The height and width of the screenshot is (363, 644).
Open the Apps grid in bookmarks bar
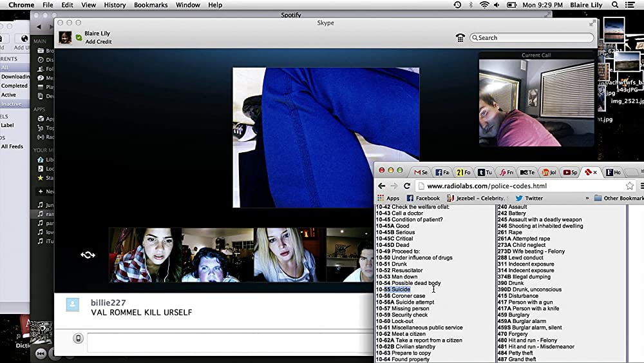pos(388,198)
